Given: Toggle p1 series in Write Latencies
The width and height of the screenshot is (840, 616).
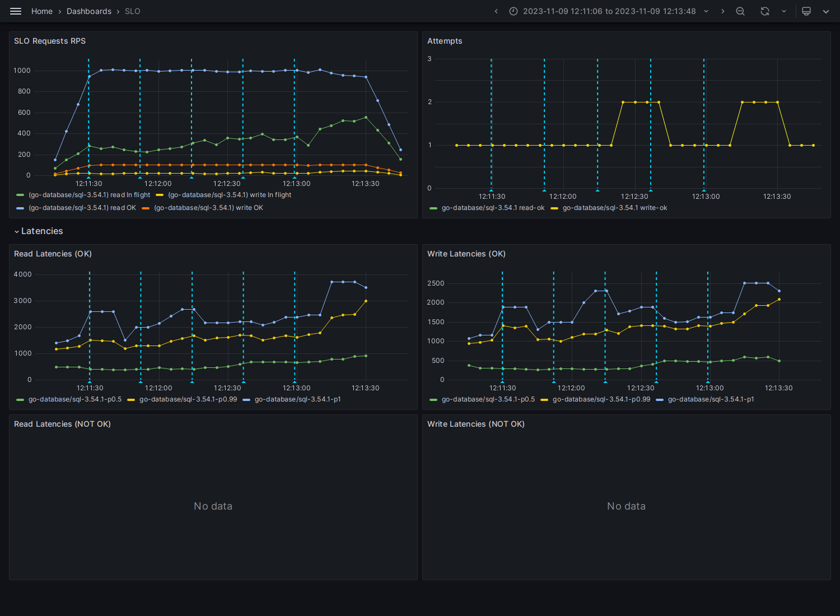Looking at the screenshot, I should click(711, 399).
